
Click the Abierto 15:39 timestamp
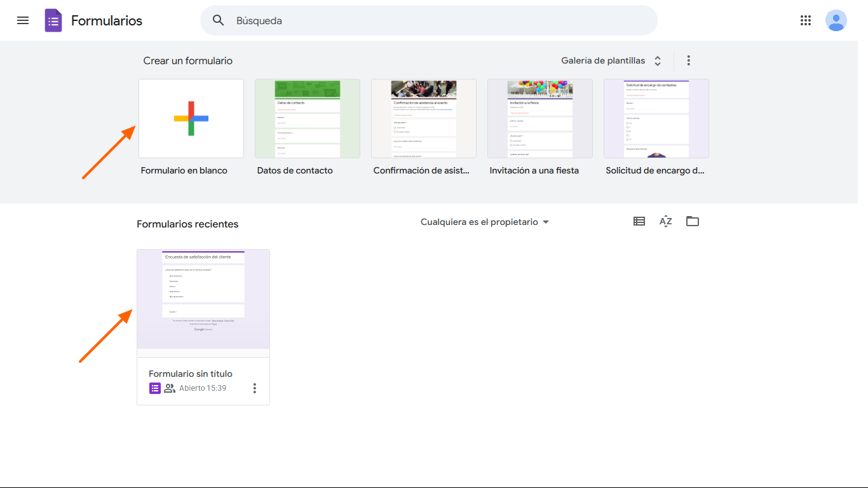(x=203, y=388)
